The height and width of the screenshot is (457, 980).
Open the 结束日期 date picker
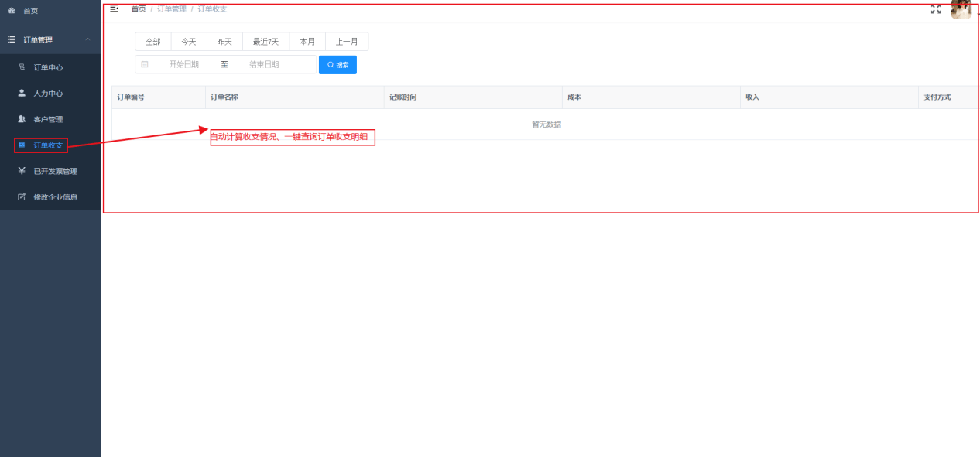(x=264, y=65)
